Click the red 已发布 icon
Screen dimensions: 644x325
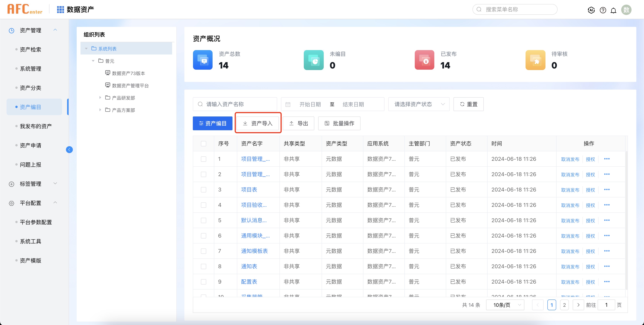(x=425, y=60)
